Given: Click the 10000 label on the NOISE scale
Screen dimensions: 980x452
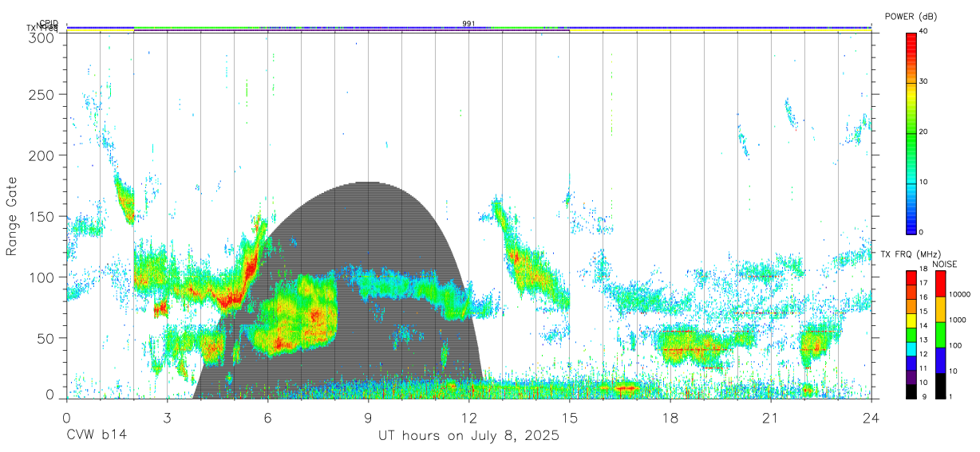Looking at the screenshot, I should (x=959, y=295).
